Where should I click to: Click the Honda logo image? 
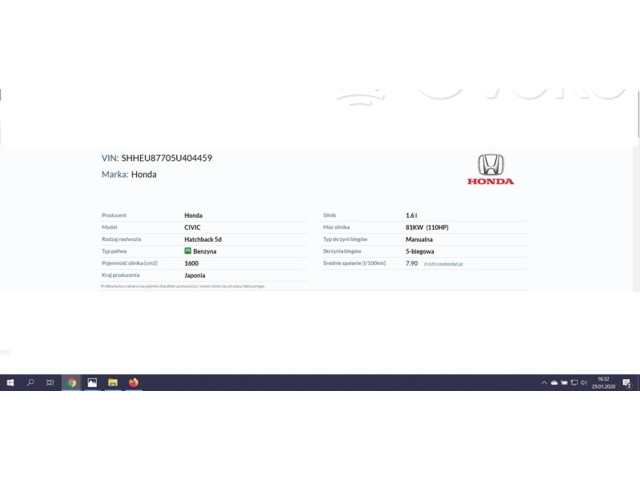click(x=490, y=169)
